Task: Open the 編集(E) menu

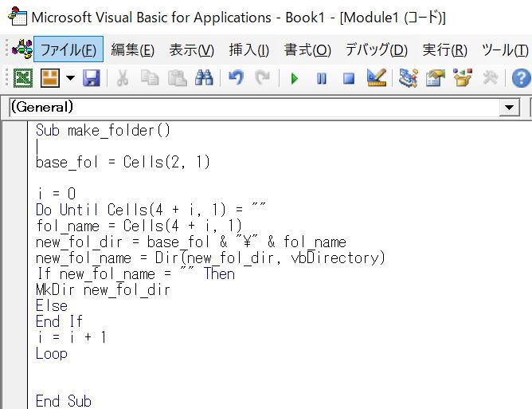Action: [133, 50]
